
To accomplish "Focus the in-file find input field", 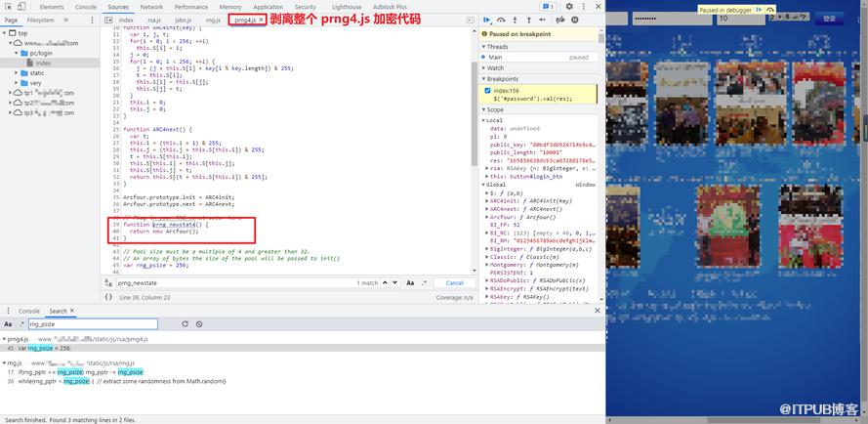I will [x=235, y=282].
